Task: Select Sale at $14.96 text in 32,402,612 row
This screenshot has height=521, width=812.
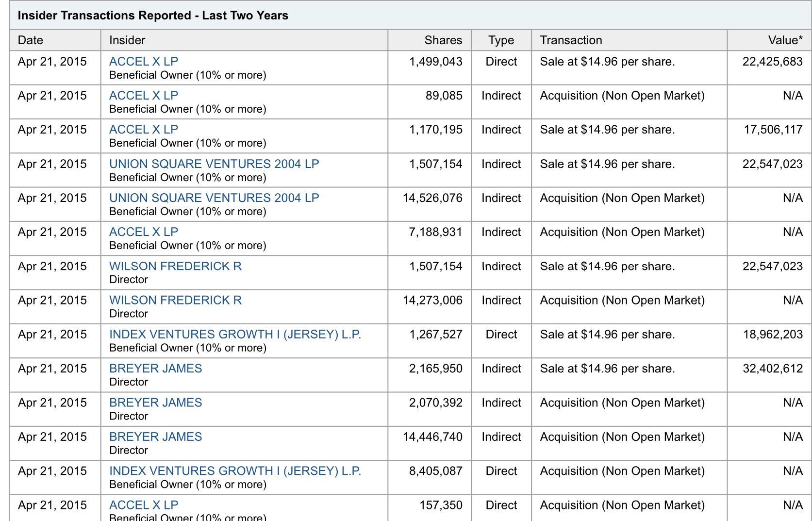Action: click(607, 369)
